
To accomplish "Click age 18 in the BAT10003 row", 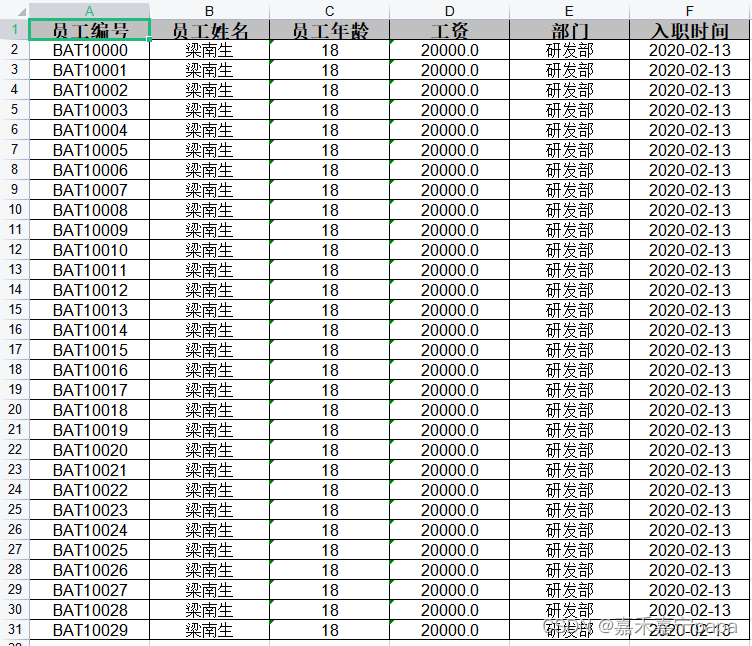I will tap(329, 110).
